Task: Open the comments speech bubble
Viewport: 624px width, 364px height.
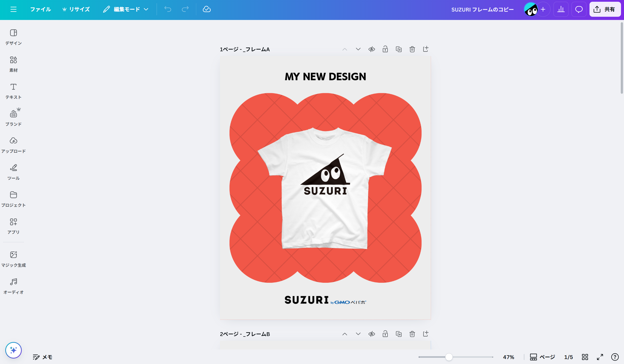Action: [579, 9]
